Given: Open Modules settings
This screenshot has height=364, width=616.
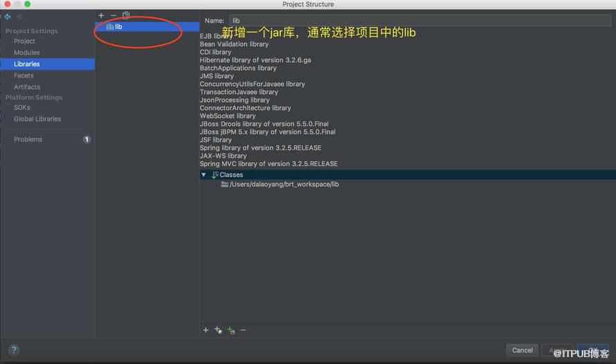Looking at the screenshot, I should (27, 52).
